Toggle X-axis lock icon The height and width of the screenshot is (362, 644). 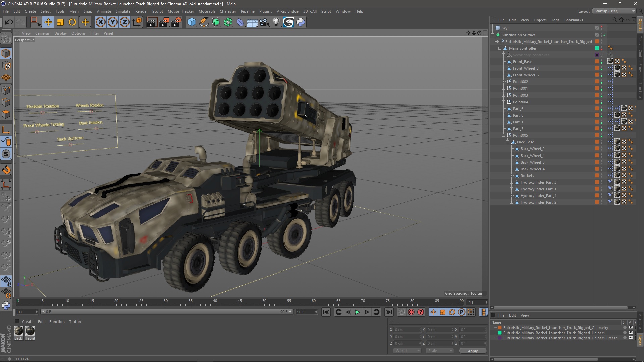100,22
